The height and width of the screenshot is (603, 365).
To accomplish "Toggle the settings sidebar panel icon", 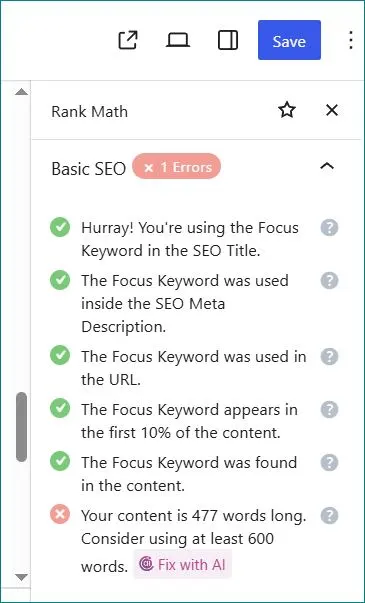I will (x=228, y=40).
